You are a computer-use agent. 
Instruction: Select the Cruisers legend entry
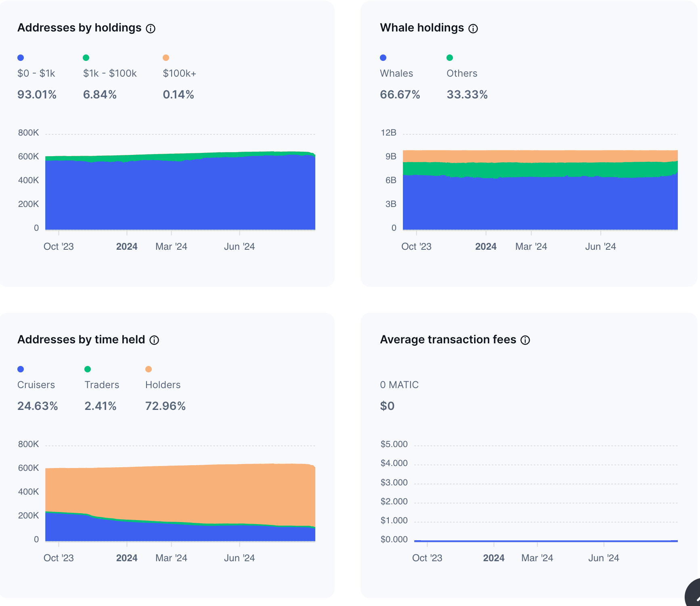[36, 385]
